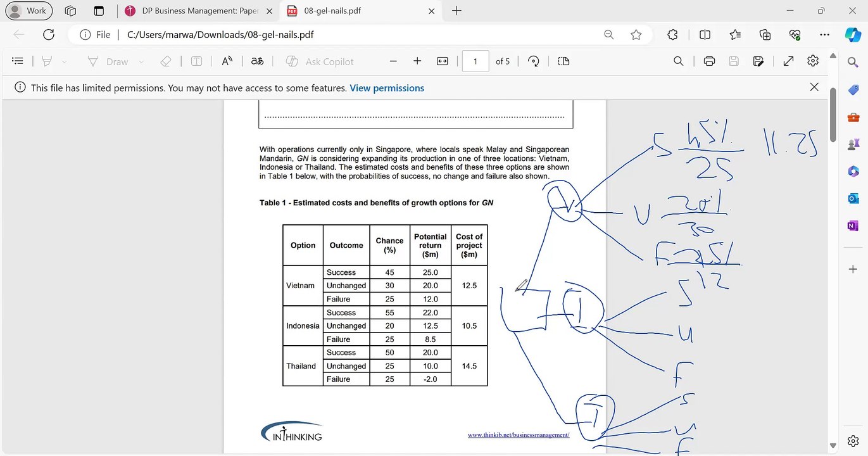Select the Draw tool
The image size is (868, 456).
(108, 61)
